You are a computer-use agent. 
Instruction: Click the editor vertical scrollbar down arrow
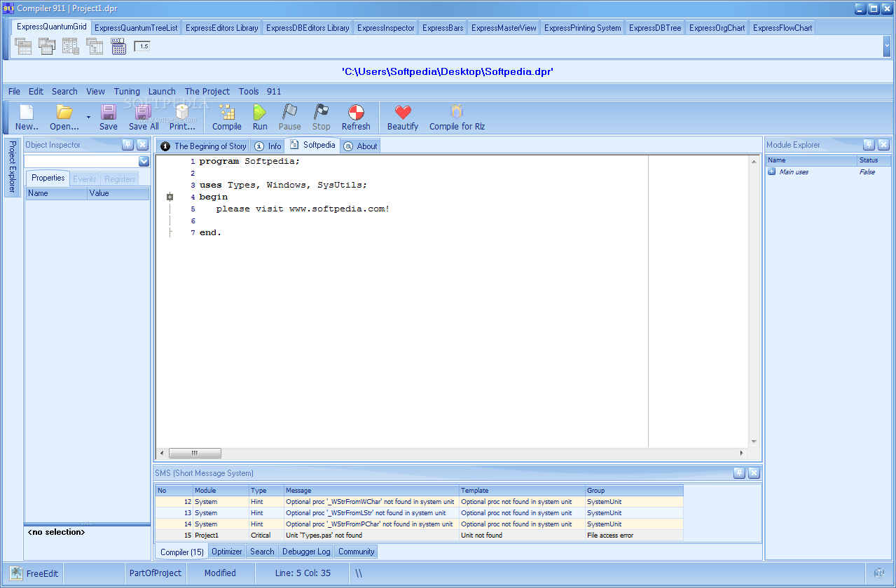(754, 442)
